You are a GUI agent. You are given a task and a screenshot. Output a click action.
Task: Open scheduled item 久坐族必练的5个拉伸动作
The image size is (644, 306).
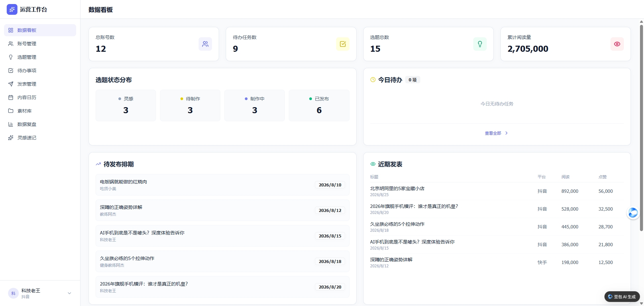click(x=222, y=261)
